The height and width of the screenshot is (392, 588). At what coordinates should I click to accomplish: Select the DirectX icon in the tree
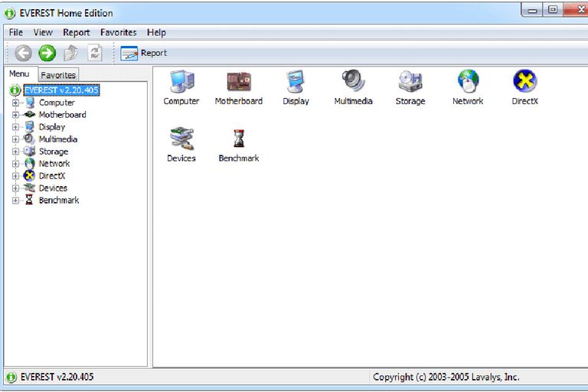pyautogui.click(x=29, y=175)
